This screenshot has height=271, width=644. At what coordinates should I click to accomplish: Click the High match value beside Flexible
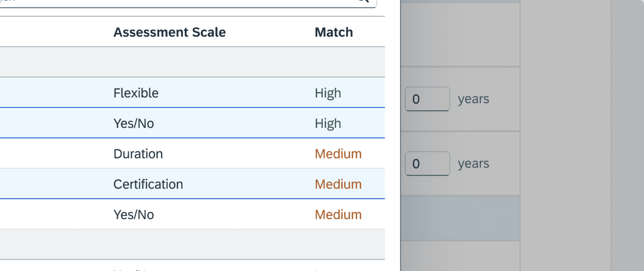328,93
